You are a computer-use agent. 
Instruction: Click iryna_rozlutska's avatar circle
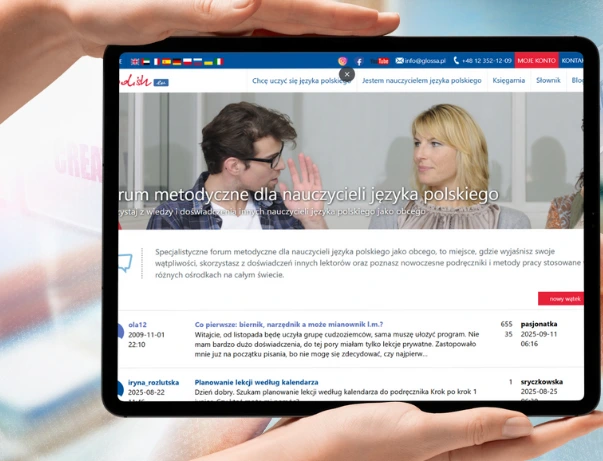pos(120,389)
